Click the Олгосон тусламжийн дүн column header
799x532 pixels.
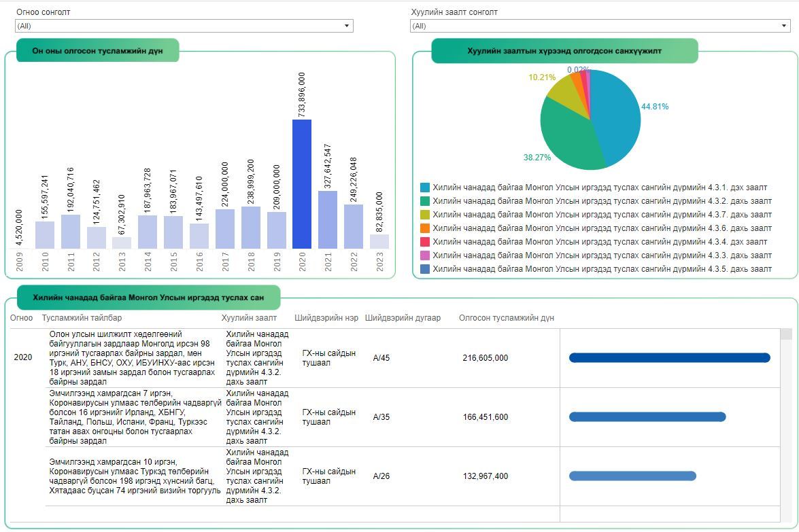point(506,318)
